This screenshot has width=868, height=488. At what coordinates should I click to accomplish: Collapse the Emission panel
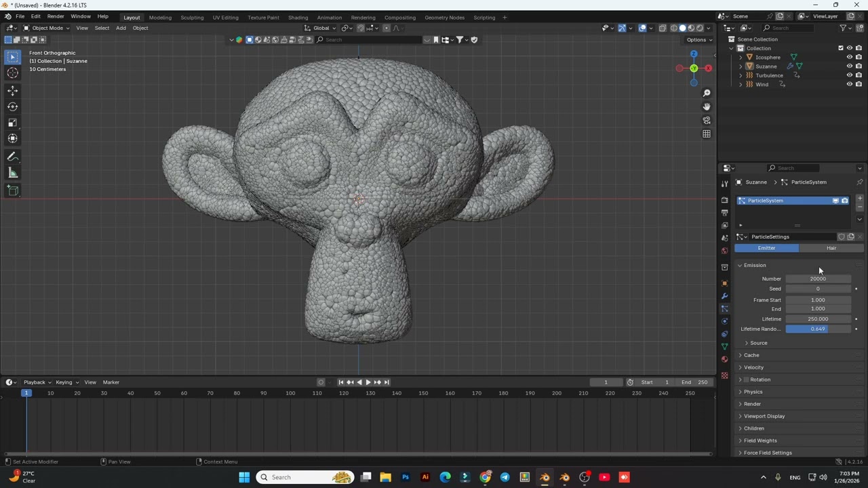click(x=755, y=265)
